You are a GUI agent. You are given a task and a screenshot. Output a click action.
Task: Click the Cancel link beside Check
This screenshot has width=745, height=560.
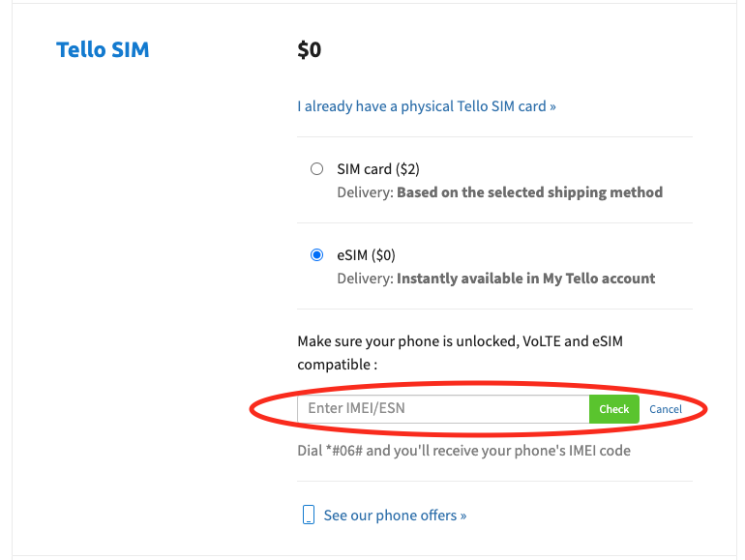point(666,409)
